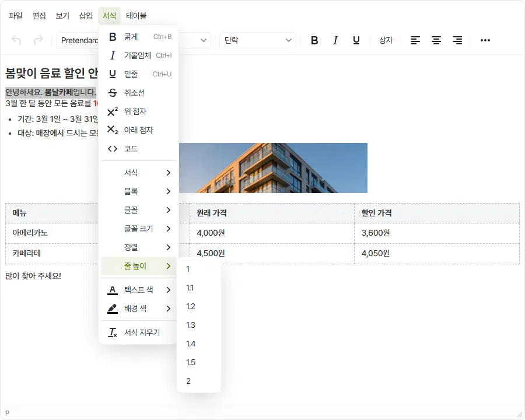Open the Pretendard font family dropdown

point(133,40)
